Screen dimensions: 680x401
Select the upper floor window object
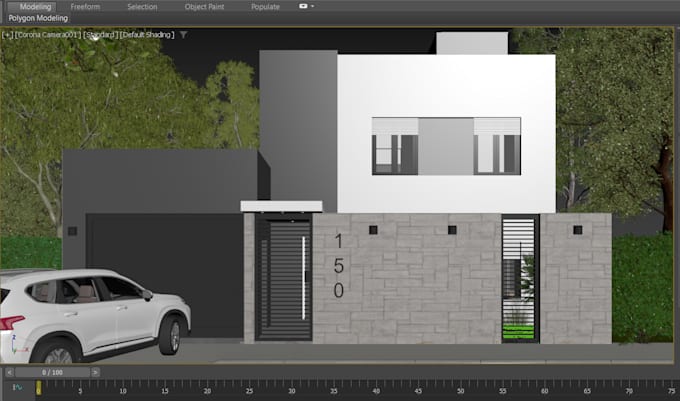446,146
